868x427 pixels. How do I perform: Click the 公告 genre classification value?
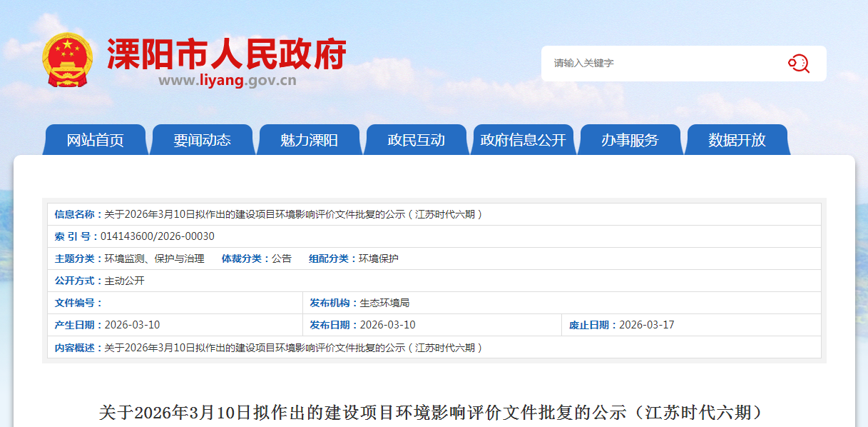click(281, 258)
